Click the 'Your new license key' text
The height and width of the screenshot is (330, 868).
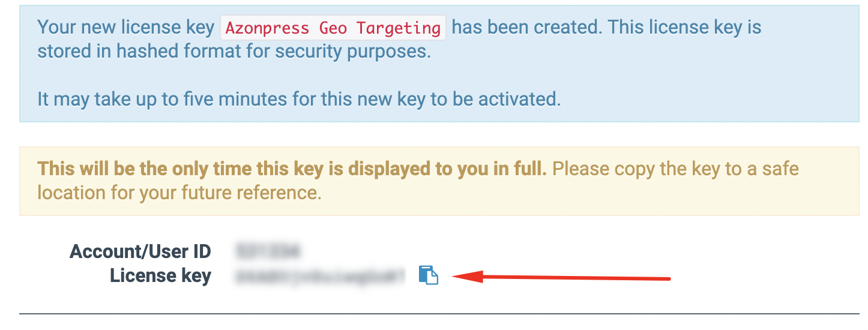[x=126, y=28]
